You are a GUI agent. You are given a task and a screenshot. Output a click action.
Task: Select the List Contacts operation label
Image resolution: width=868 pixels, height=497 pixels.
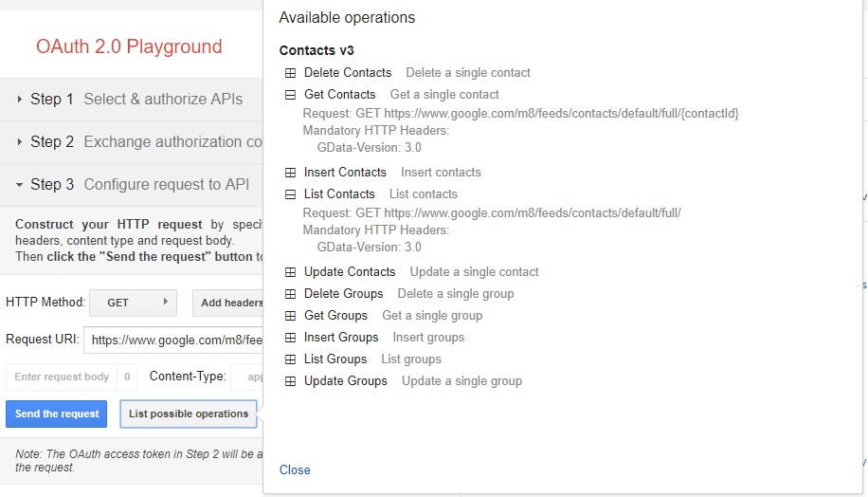339,193
